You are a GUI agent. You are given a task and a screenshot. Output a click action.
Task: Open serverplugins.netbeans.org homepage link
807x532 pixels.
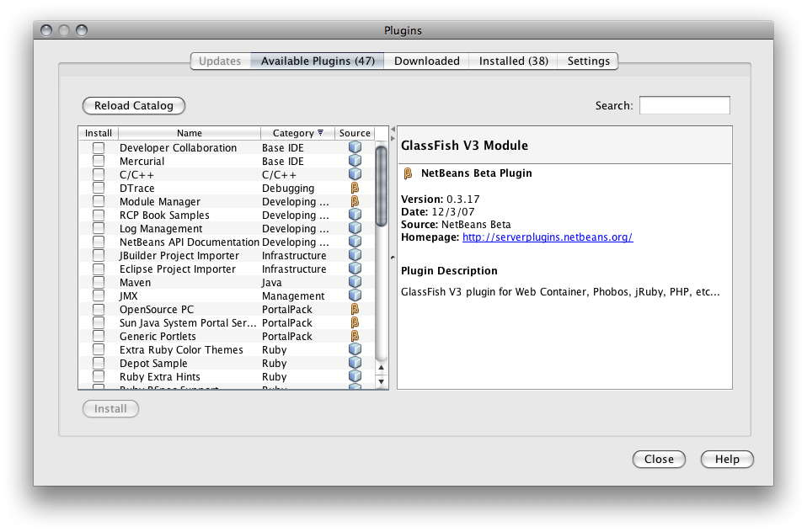(548, 237)
